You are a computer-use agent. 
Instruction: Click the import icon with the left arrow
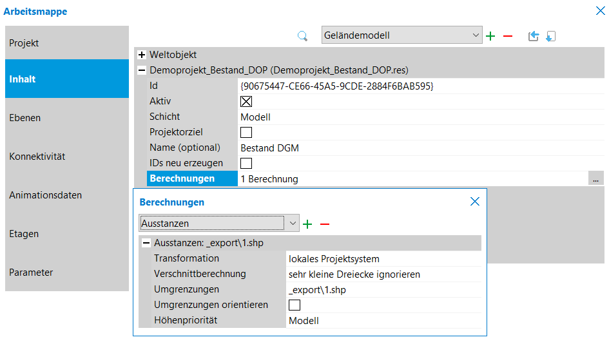pos(533,36)
